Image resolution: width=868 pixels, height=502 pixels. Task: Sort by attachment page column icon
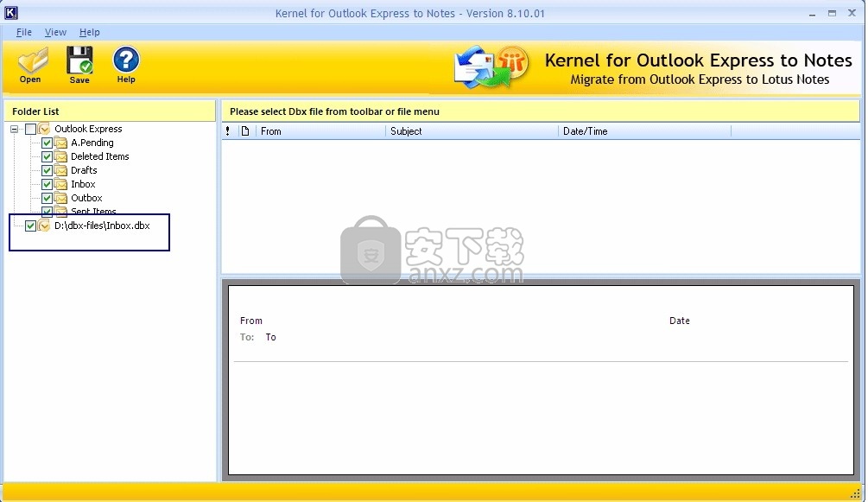(x=245, y=131)
